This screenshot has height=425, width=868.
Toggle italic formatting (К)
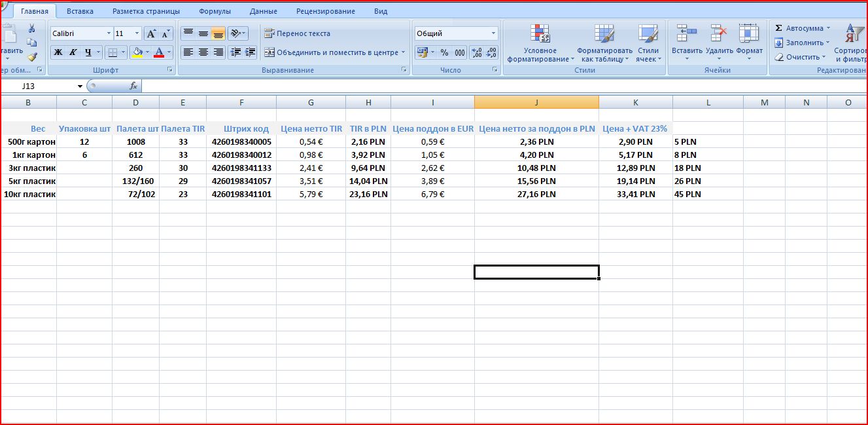coord(73,52)
